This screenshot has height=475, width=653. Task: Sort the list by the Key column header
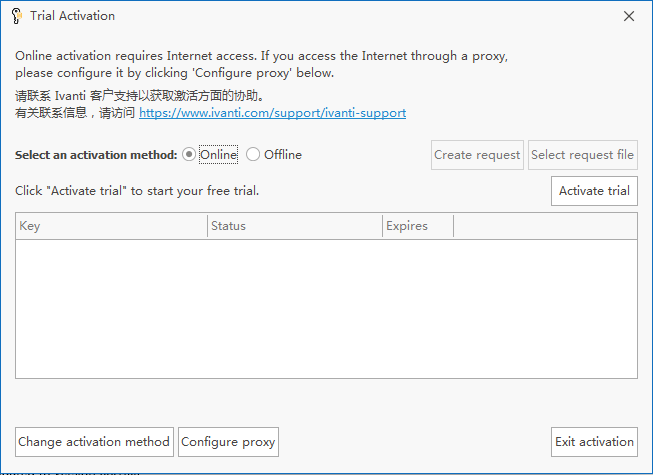coord(111,226)
